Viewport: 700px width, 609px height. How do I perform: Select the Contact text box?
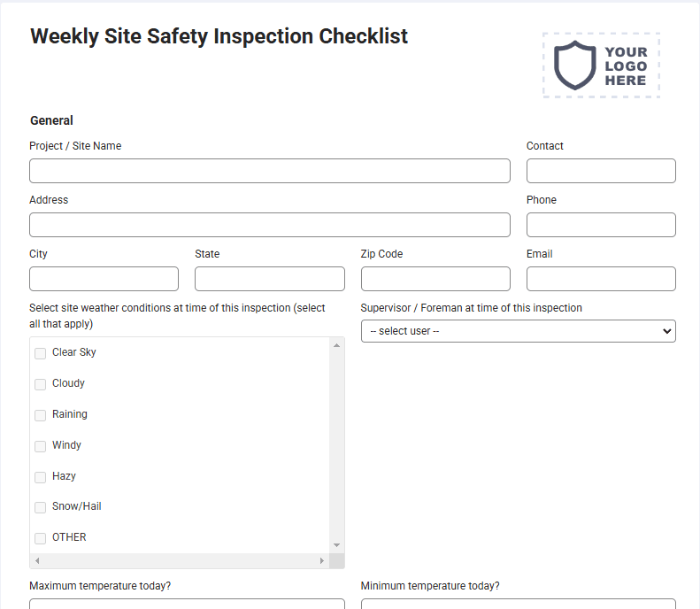click(x=601, y=171)
